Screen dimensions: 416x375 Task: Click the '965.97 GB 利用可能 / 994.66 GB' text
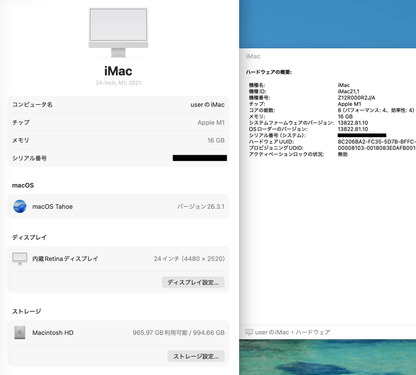pyautogui.click(x=178, y=333)
